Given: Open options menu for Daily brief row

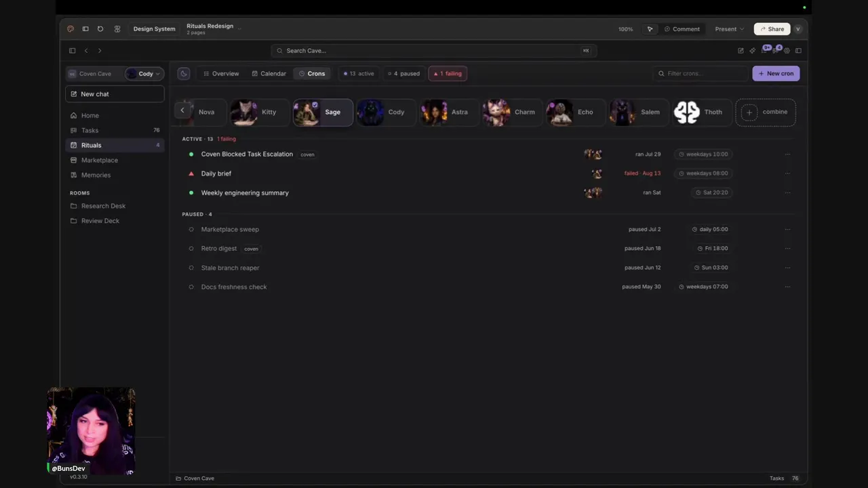Looking at the screenshot, I should [787, 174].
